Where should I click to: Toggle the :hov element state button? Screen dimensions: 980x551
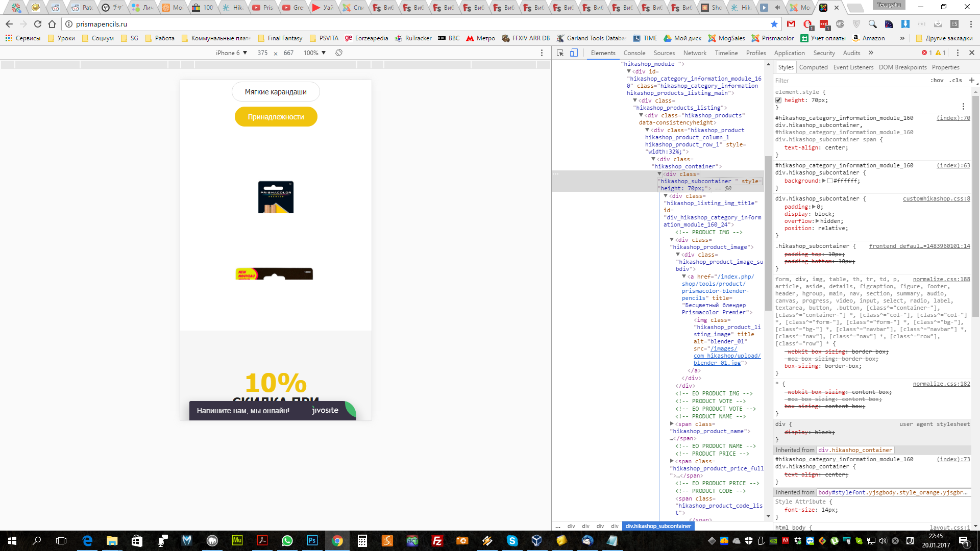tap(937, 80)
